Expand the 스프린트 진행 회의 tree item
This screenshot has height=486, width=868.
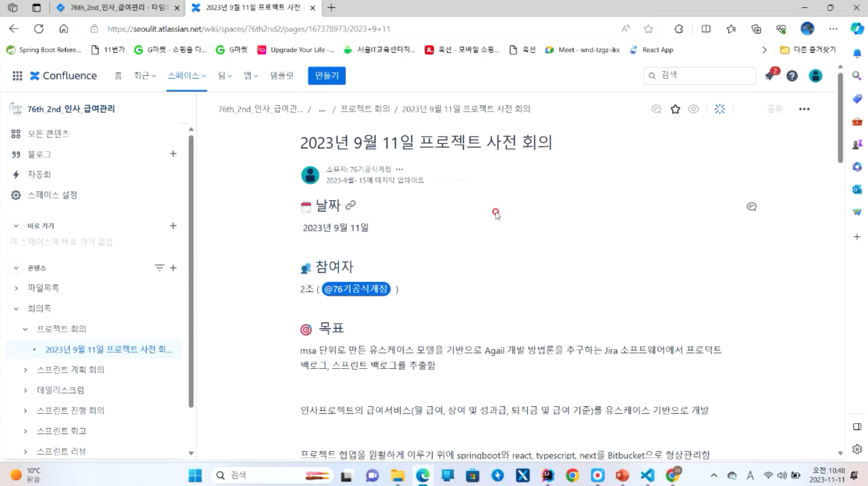(25, 411)
